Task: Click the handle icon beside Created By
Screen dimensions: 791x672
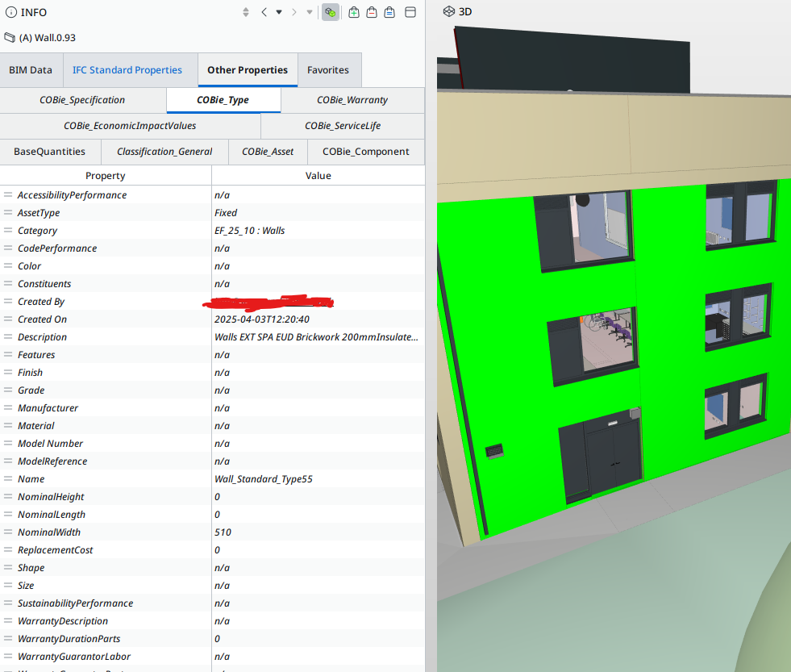Action: point(8,302)
